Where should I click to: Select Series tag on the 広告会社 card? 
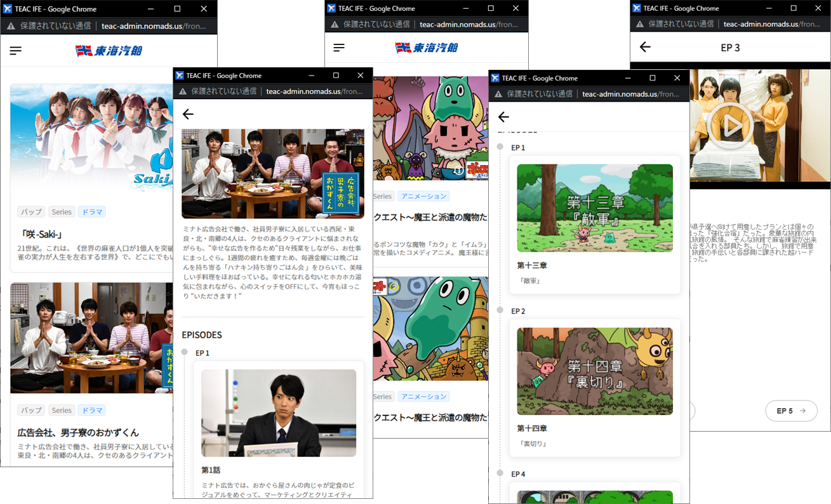62,411
